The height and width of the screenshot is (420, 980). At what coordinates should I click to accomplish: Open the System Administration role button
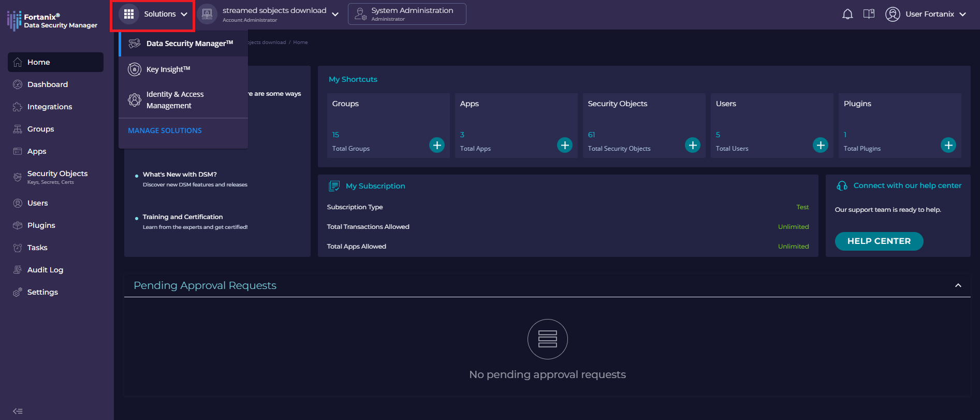[407, 14]
